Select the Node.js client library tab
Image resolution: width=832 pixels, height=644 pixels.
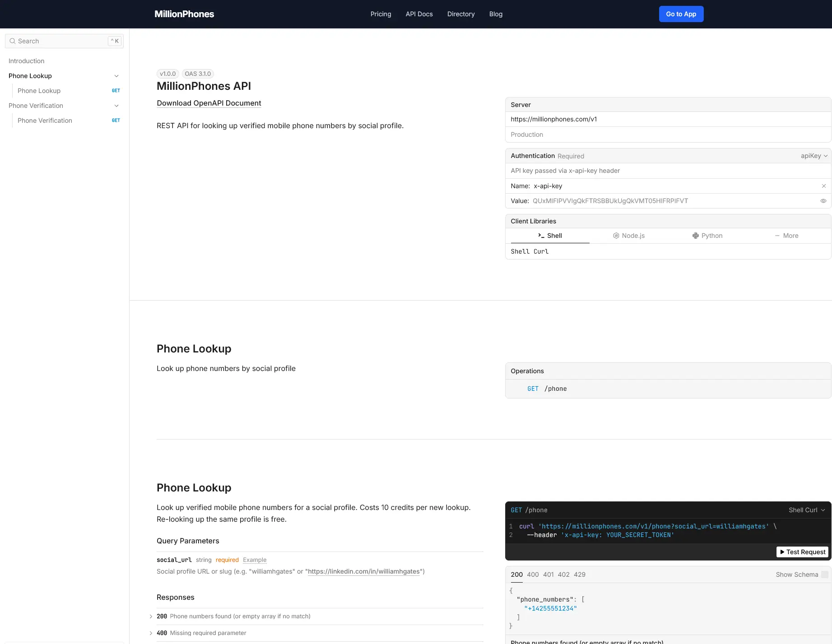coord(629,236)
